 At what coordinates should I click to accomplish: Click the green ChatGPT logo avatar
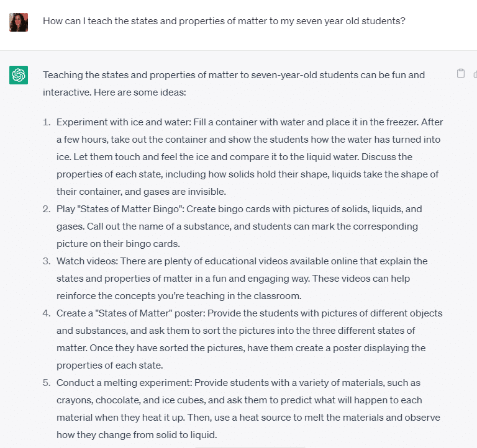point(19,74)
